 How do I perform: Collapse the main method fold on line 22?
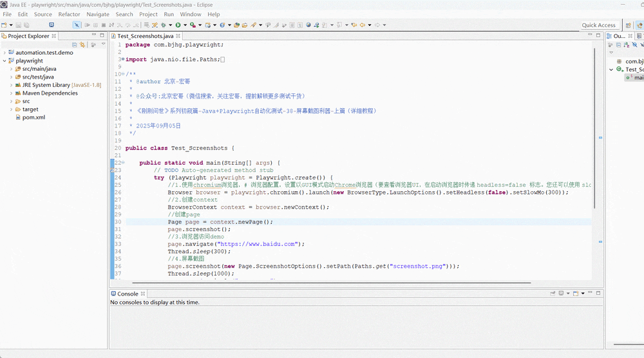[x=123, y=163]
